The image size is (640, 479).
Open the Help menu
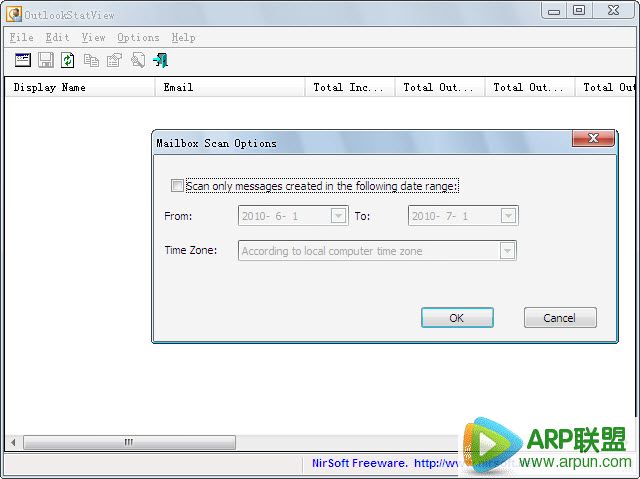[x=183, y=38]
